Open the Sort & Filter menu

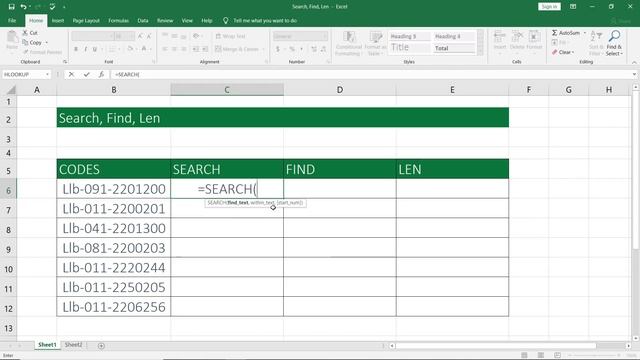tap(596, 43)
